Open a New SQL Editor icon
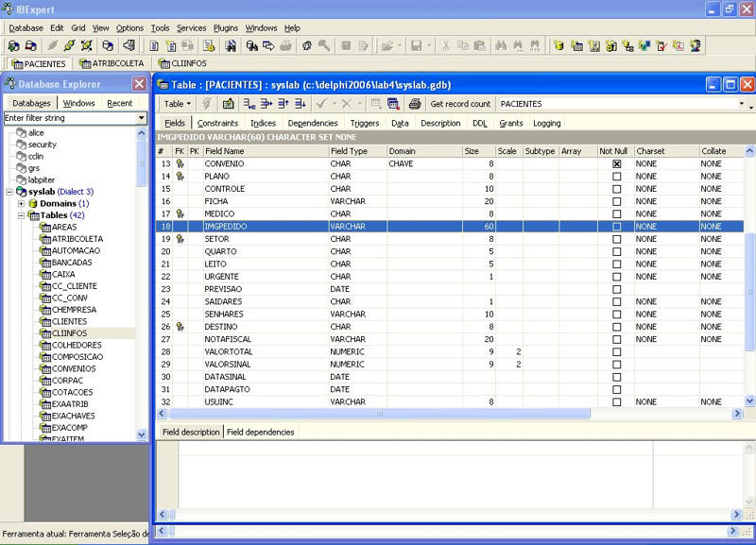The image size is (756, 545). 171,45
